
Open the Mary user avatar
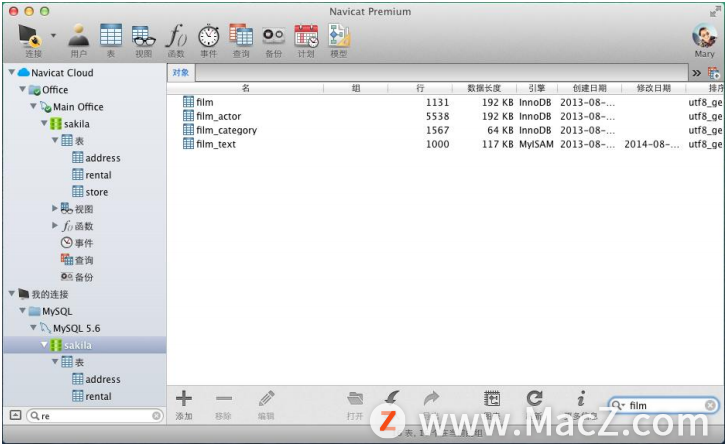click(704, 35)
